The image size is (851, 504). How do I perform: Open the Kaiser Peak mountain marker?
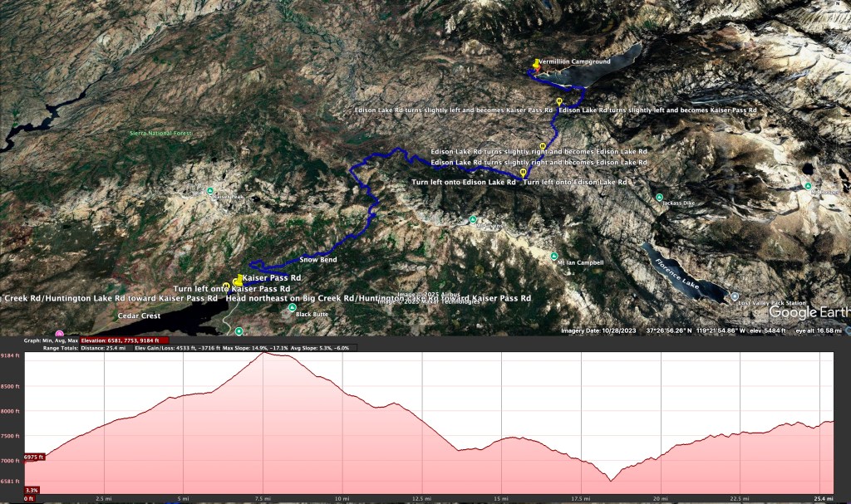[211, 191]
